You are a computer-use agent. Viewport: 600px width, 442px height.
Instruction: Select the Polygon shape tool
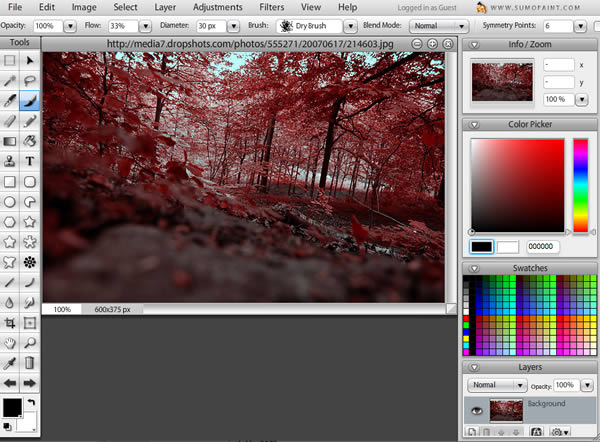coord(10,222)
